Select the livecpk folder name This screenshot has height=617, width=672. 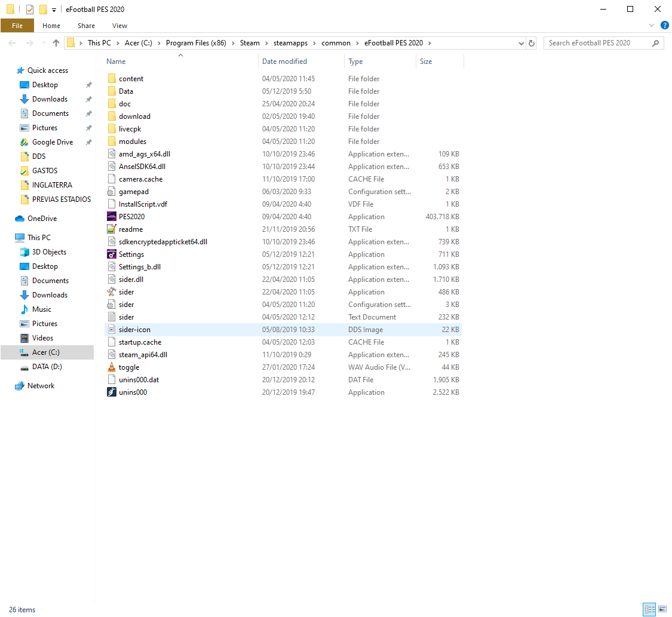coord(130,129)
